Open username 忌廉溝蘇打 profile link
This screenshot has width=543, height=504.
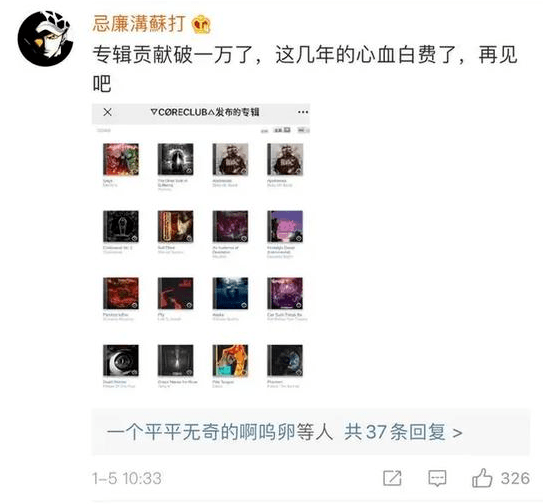coord(139,24)
